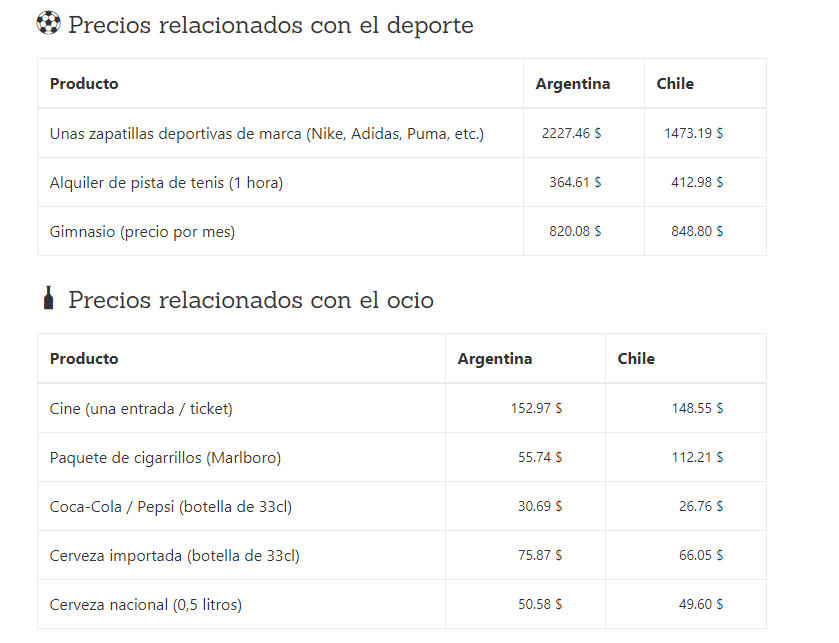Select the Chile column header in the sports table

pyautogui.click(x=675, y=84)
